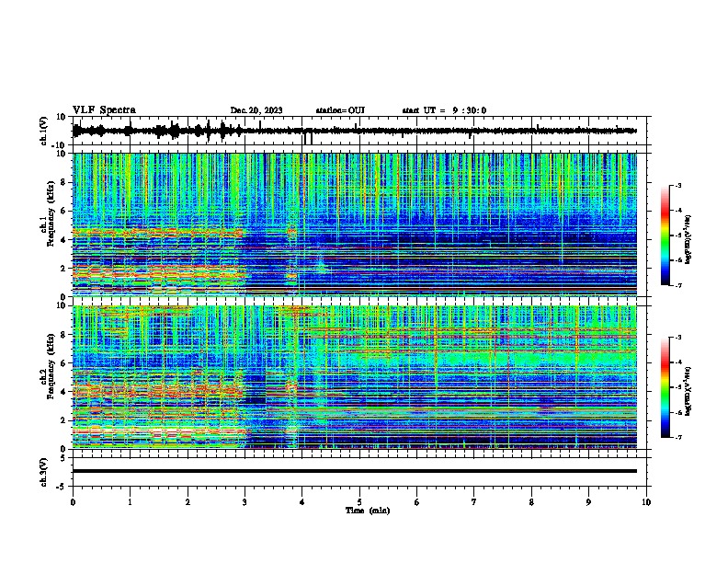Click time axis tick label "5"

coord(359,502)
